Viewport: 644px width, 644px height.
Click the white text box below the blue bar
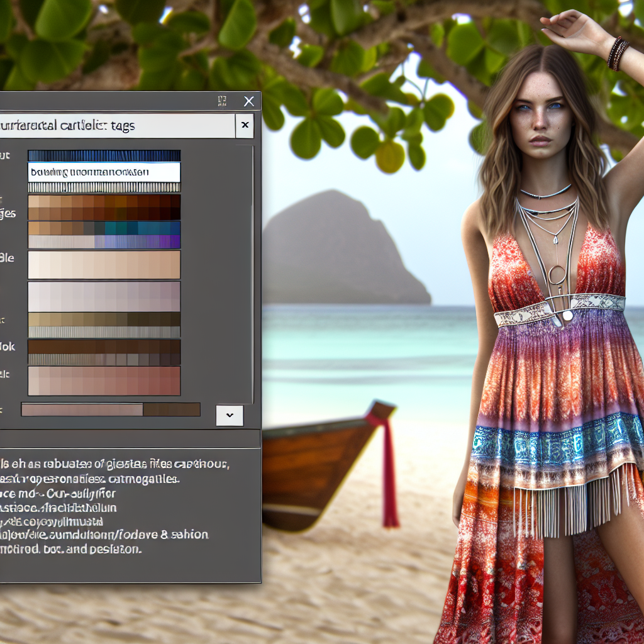(x=104, y=172)
